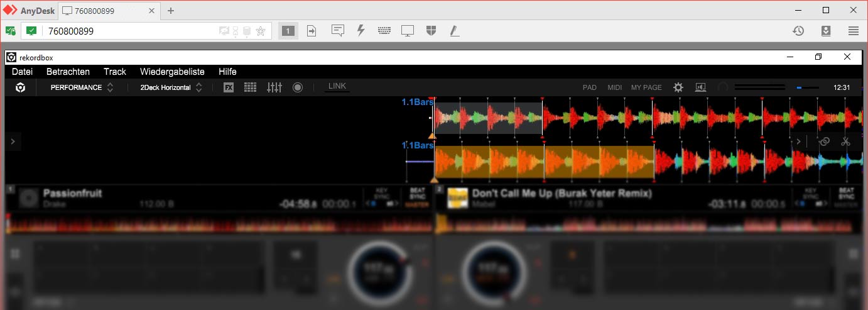Open AnyDesk permissions shield icon

coord(431,31)
